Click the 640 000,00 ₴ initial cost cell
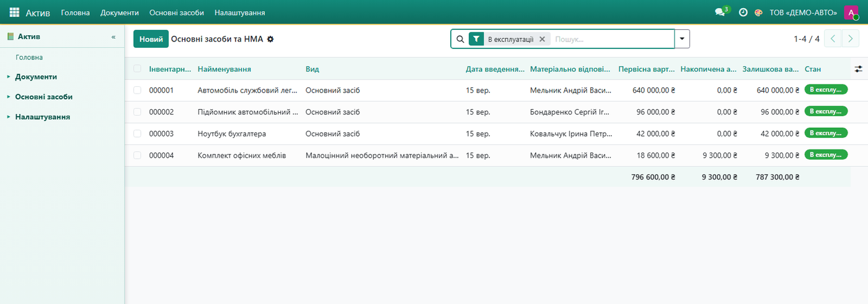The height and width of the screenshot is (304, 868). (x=653, y=91)
